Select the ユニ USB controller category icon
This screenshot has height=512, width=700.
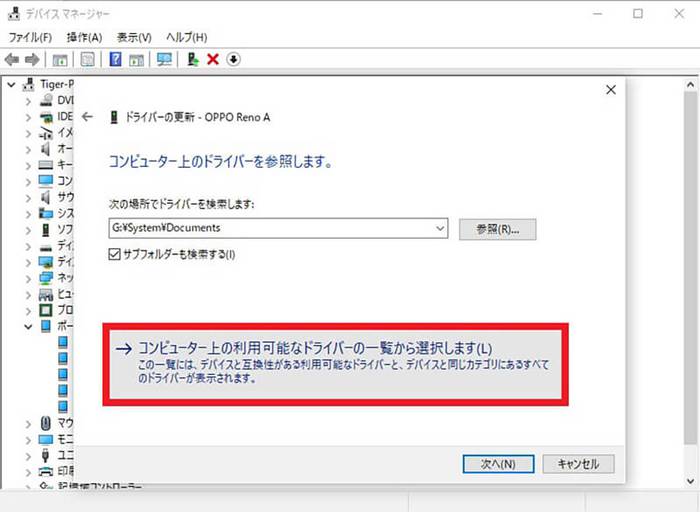tap(45, 456)
